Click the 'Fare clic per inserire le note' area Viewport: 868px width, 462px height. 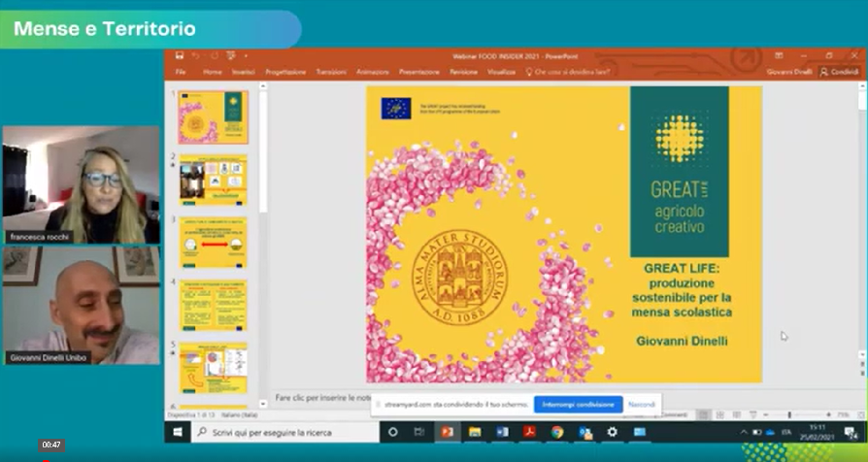click(x=322, y=397)
